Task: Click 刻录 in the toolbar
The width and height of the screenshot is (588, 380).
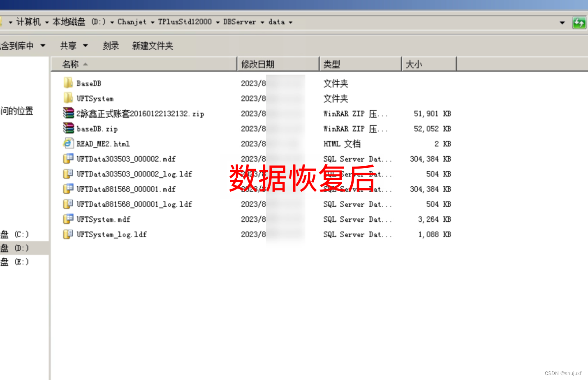Action: click(x=111, y=46)
